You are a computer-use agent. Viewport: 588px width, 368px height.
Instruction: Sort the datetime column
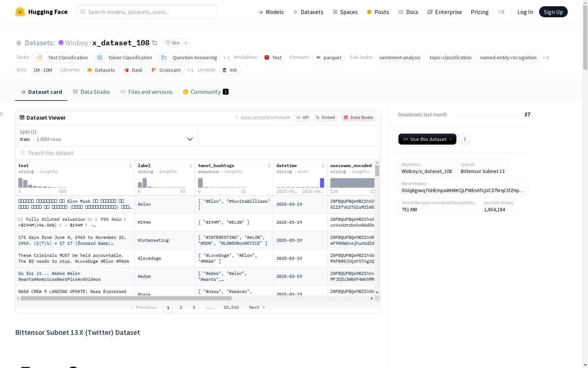[x=323, y=166]
